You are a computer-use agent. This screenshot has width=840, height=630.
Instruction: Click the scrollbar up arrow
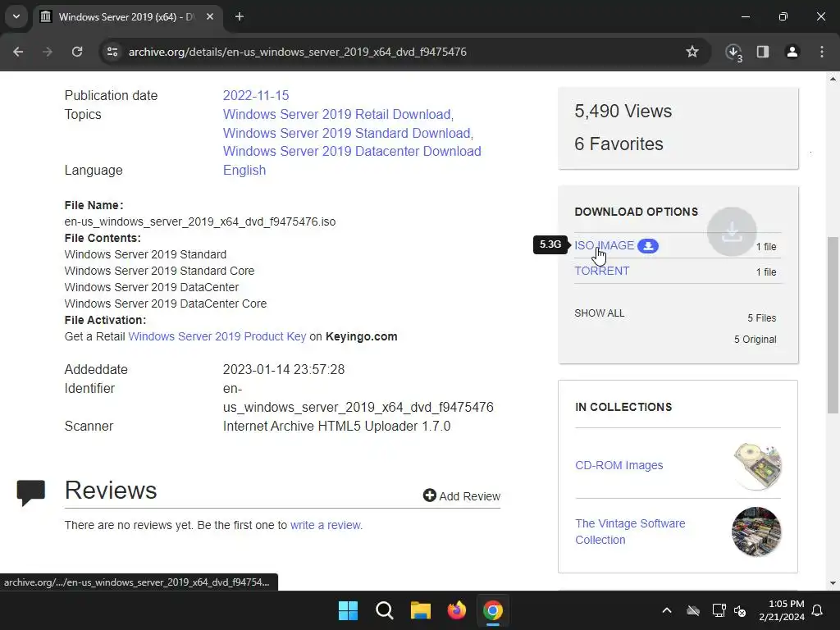tap(833, 79)
